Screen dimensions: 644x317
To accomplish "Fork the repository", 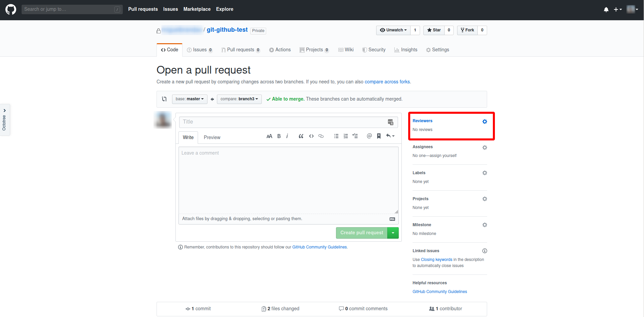I will click(x=467, y=30).
